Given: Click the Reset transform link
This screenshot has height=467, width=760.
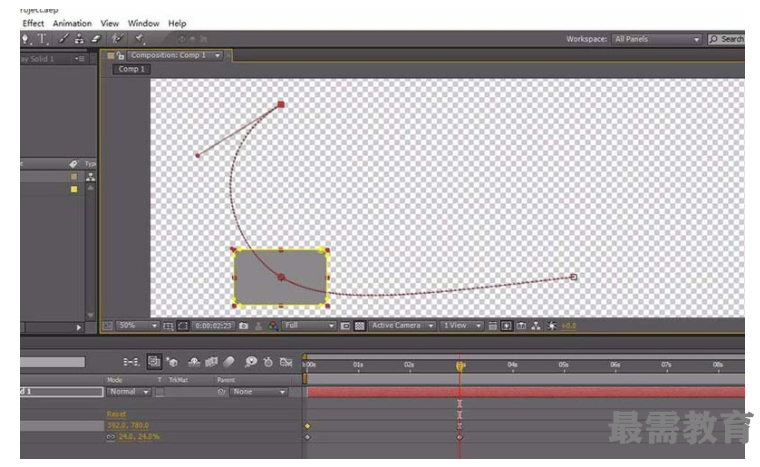Looking at the screenshot, I should point(116,414).
